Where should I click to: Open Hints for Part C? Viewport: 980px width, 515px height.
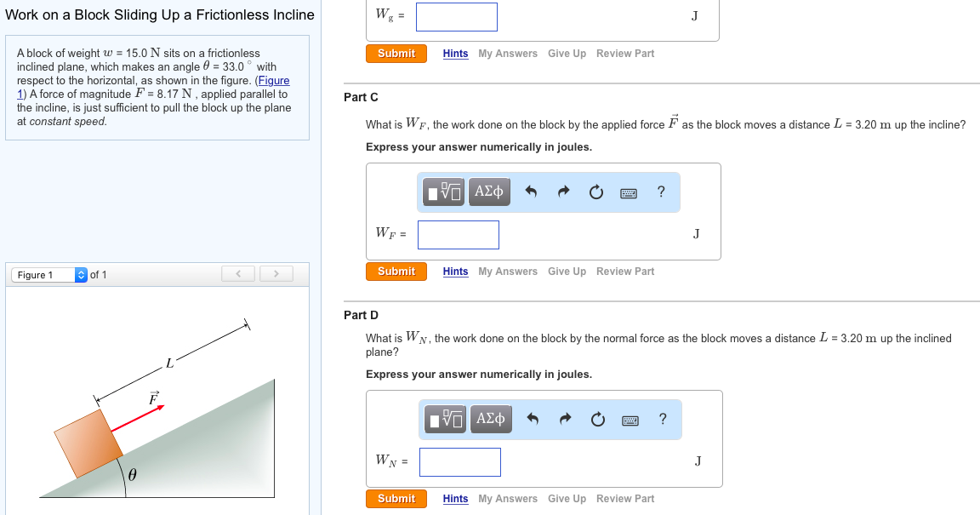455,271
